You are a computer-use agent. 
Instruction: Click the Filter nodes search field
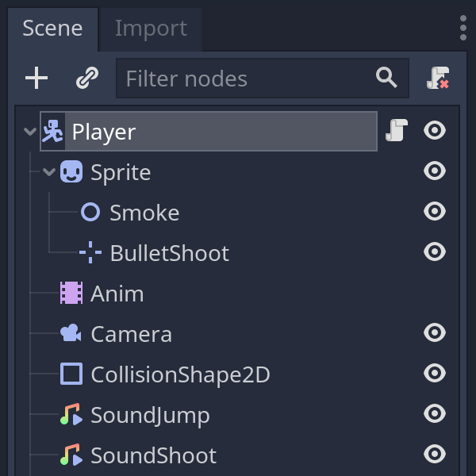(246, 79)
